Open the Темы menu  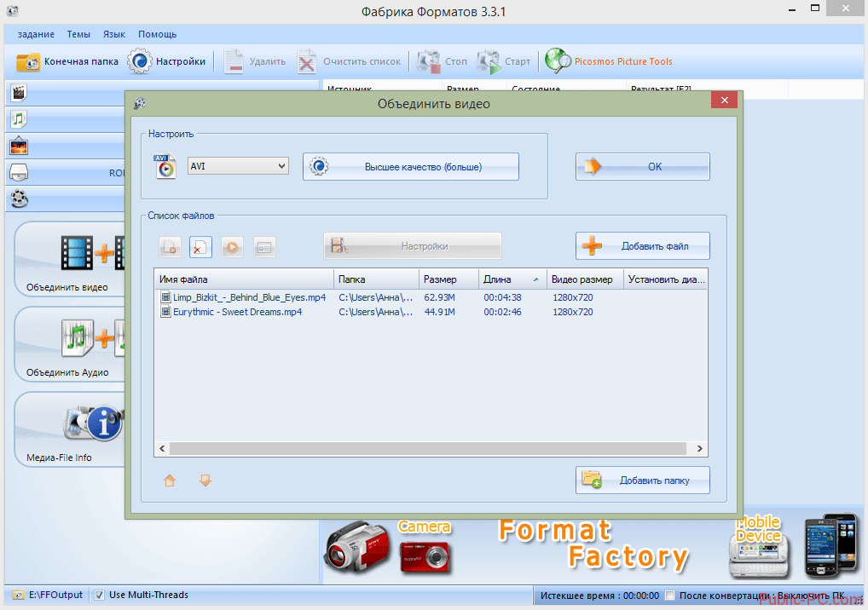78,34
